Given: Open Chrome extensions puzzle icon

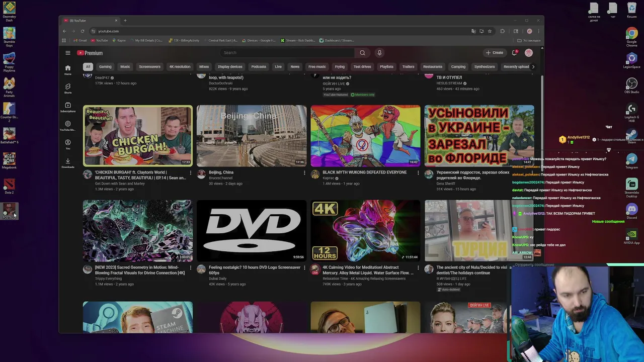Looking at the screenshot, I should (502, 31).
